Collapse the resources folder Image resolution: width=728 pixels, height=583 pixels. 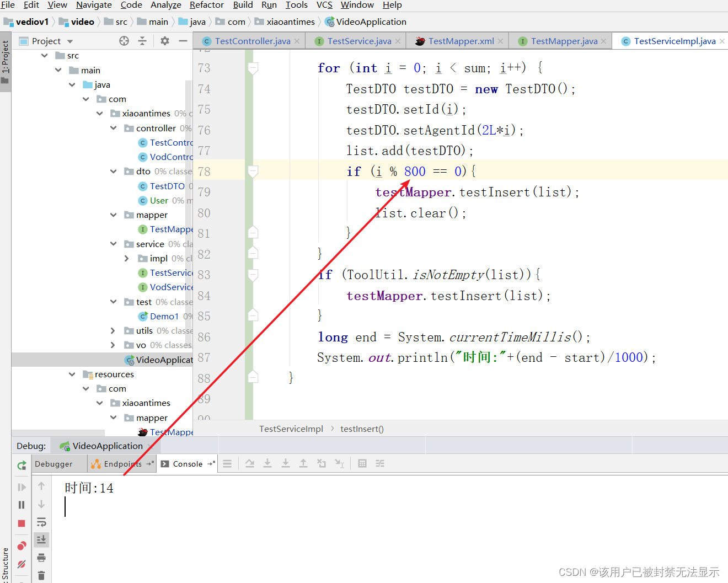click(x=72, y=375)
